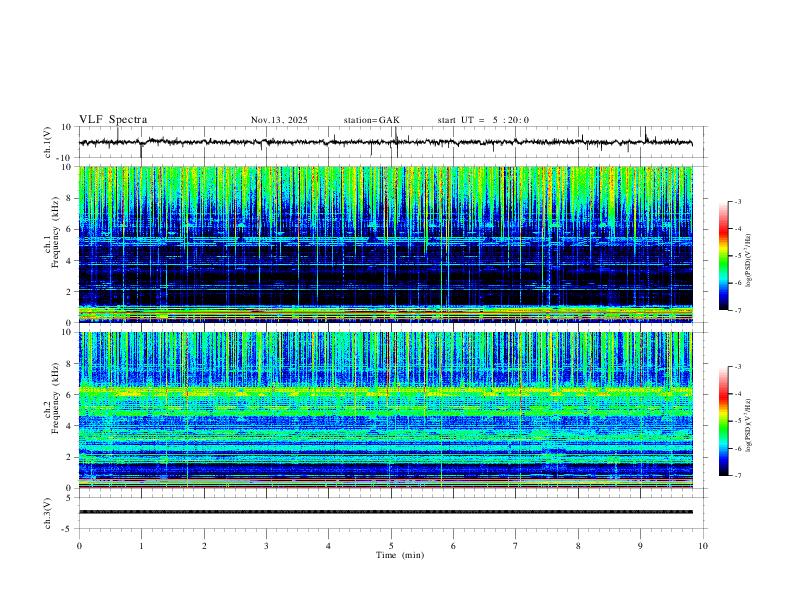Click the 'start UT = 5 :20: 0' text
792x612 pixels.
point(483,120)
